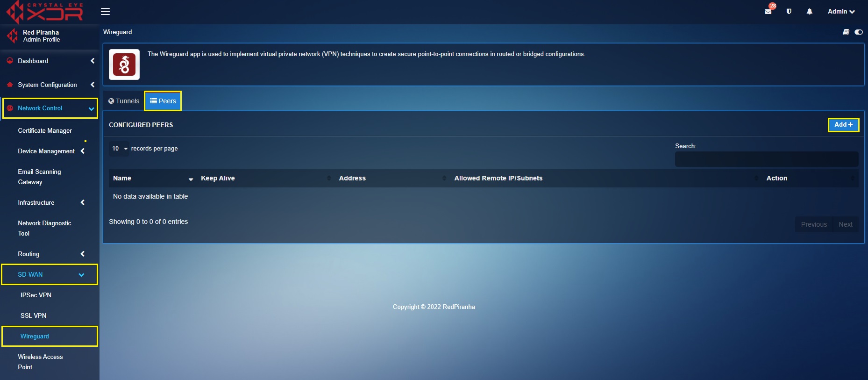Click the Add + peer button
The image size is (868, 380).
844,125
